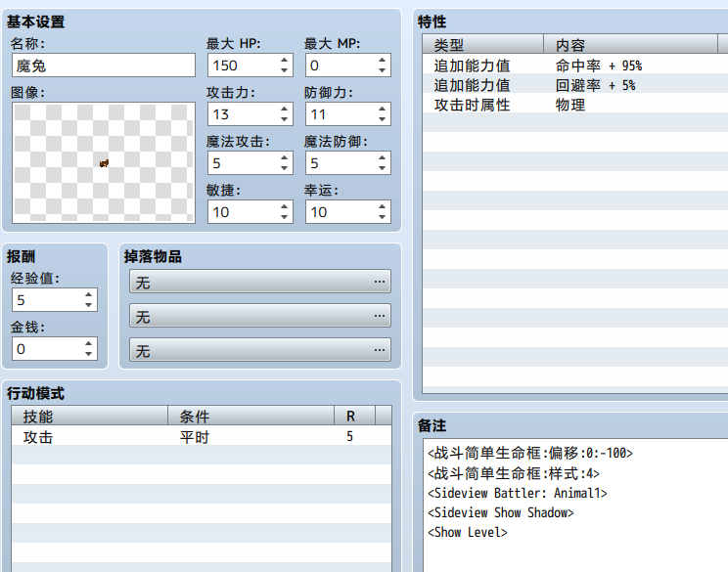Increase 经验值 with the up arrow
The image size is (728, 572).
(x=88, y=294)
